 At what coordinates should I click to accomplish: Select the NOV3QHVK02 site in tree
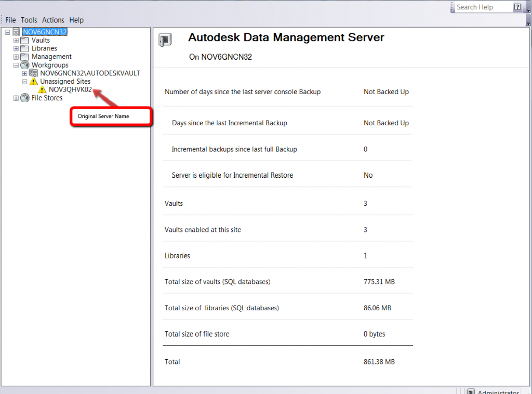point(70,89)
